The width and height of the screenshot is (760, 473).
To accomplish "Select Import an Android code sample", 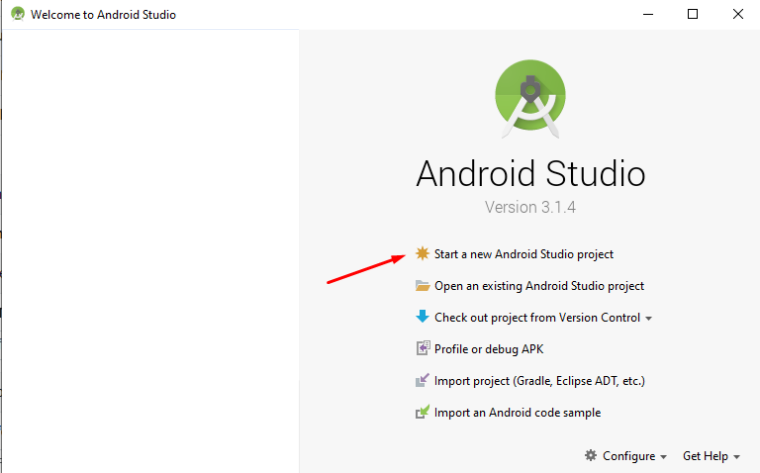I will [517, 412].
